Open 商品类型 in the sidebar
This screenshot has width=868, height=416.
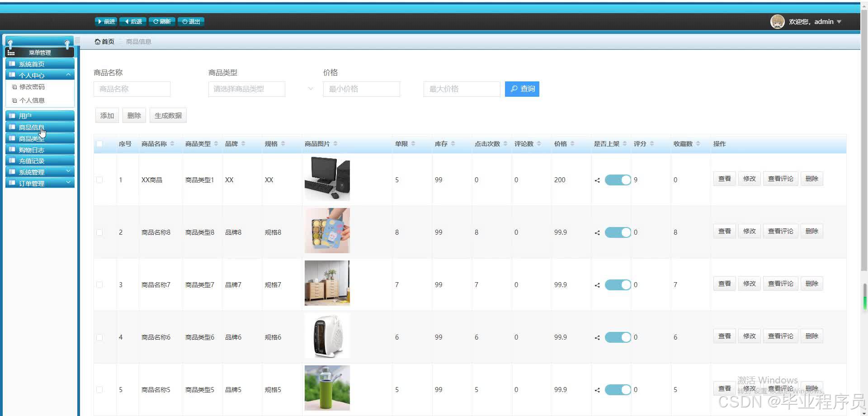[x=40, y=138]
